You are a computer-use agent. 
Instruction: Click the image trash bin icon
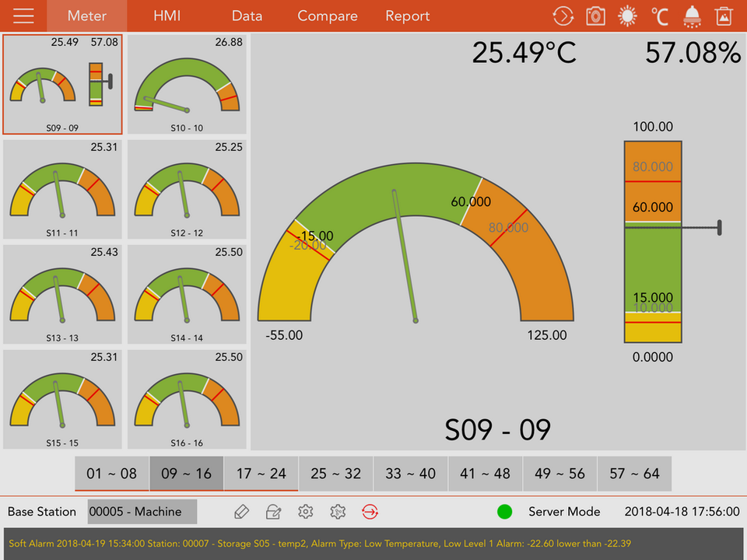(x=724, y=16)
